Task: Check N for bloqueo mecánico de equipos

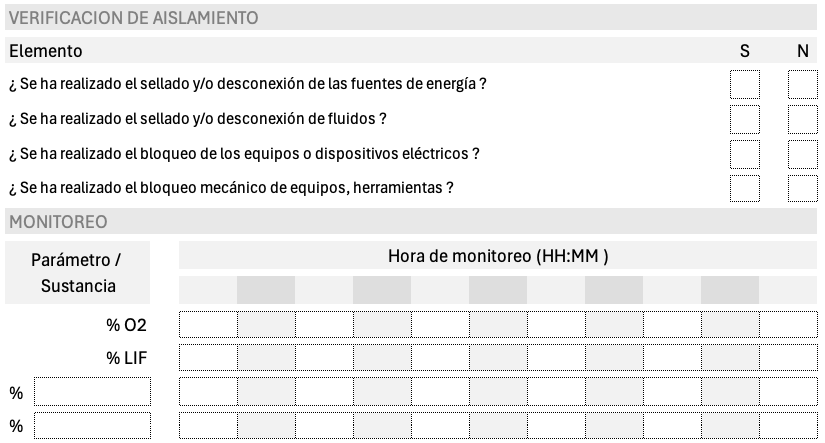Action: click(x=802, y=188)
